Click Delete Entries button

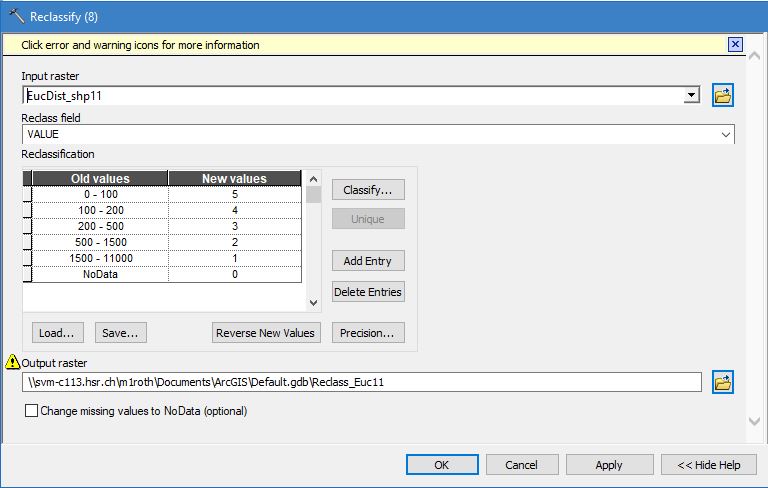coord(368,292)
